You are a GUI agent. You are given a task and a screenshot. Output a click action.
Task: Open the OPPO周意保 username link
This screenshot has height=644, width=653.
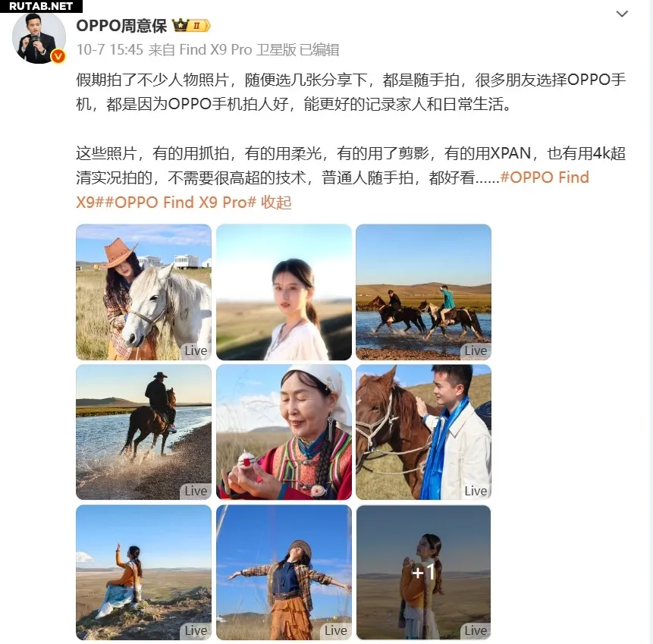pos(121,26)
